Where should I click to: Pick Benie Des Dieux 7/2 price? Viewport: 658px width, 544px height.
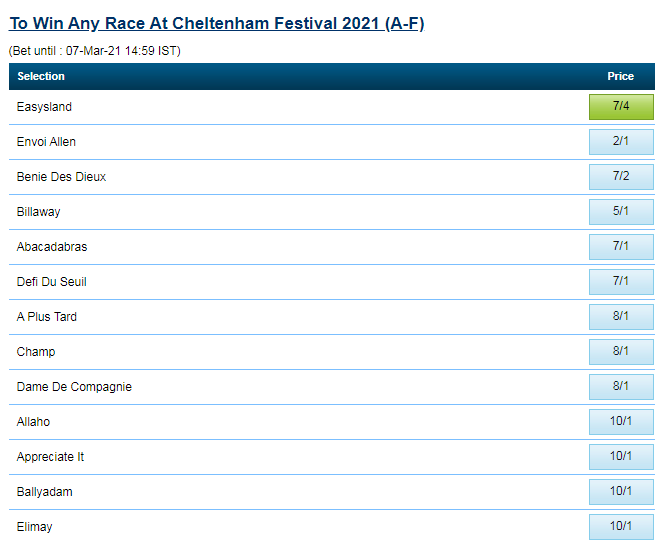[621, 177]
